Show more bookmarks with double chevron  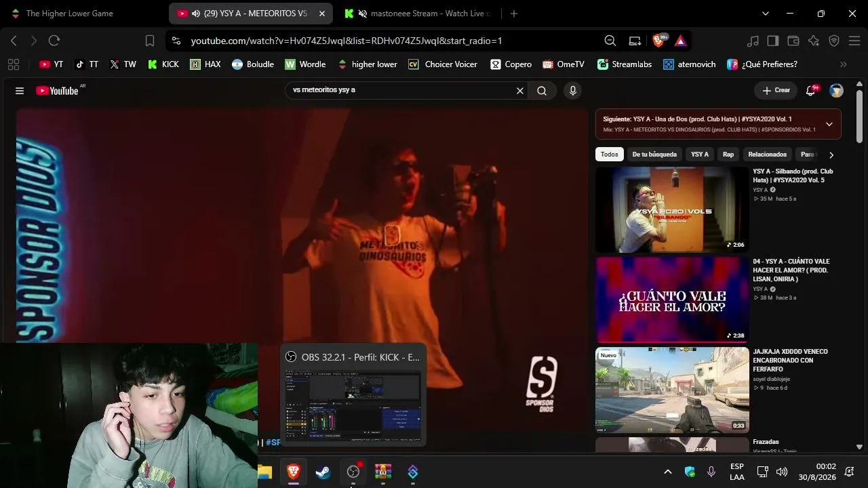[844, 64]
